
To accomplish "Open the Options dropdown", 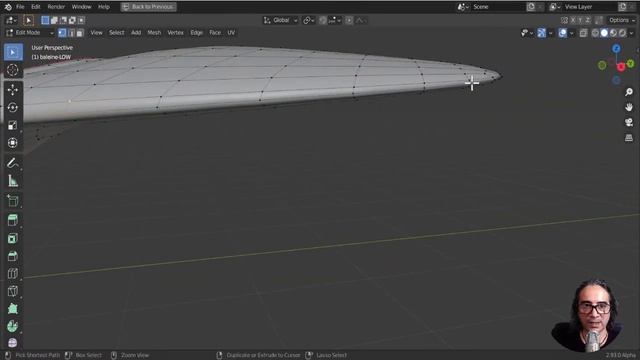I will point(622,20).
